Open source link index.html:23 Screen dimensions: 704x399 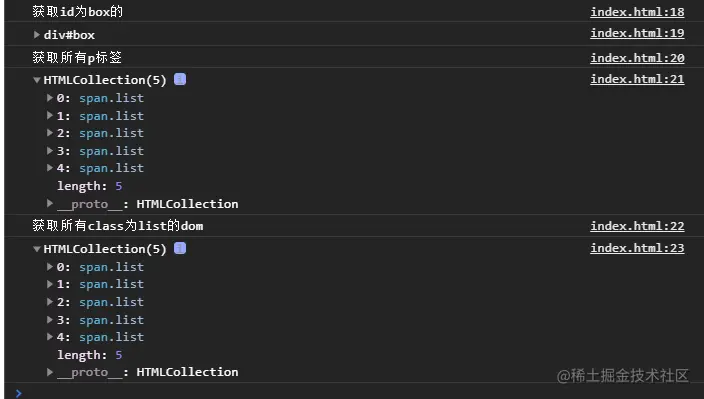click(x=637, y=248)
